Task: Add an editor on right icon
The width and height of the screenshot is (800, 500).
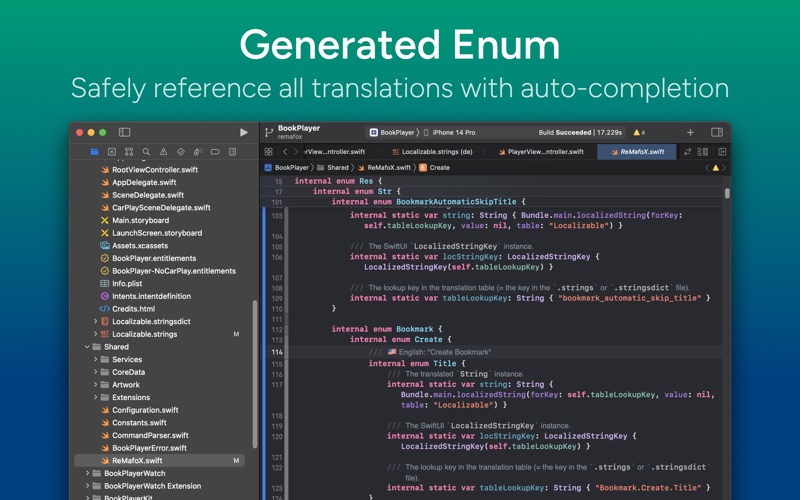Action: coord(722,152)
